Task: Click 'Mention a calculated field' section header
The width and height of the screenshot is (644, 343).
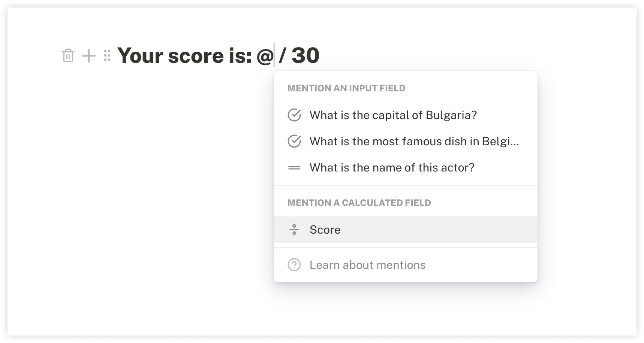Action: click(x=359, y=203)
